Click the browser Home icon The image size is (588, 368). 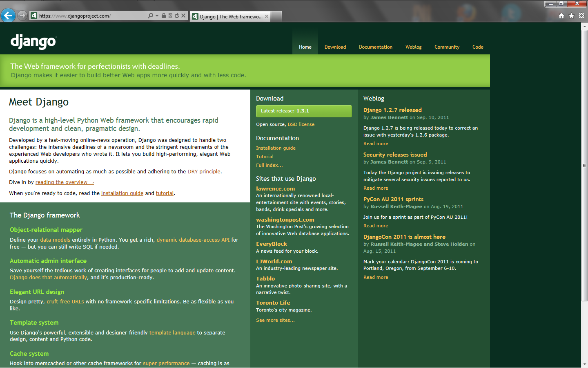pyautogui.click(x=561, y=16)
